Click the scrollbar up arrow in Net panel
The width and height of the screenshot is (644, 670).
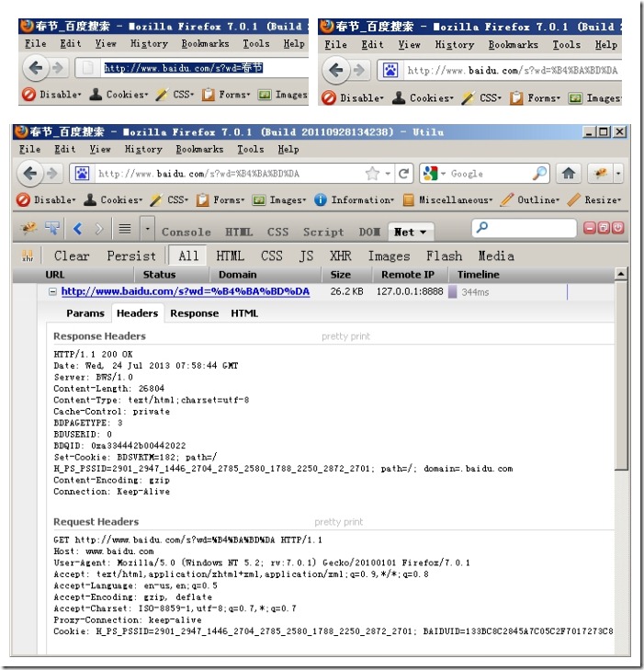621,274
